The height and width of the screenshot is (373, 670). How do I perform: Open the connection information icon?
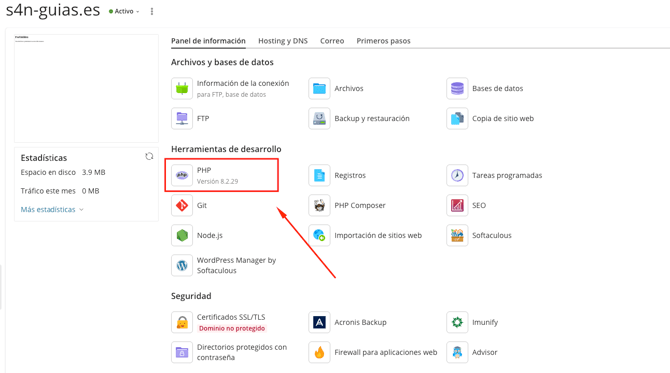(182, 88)
